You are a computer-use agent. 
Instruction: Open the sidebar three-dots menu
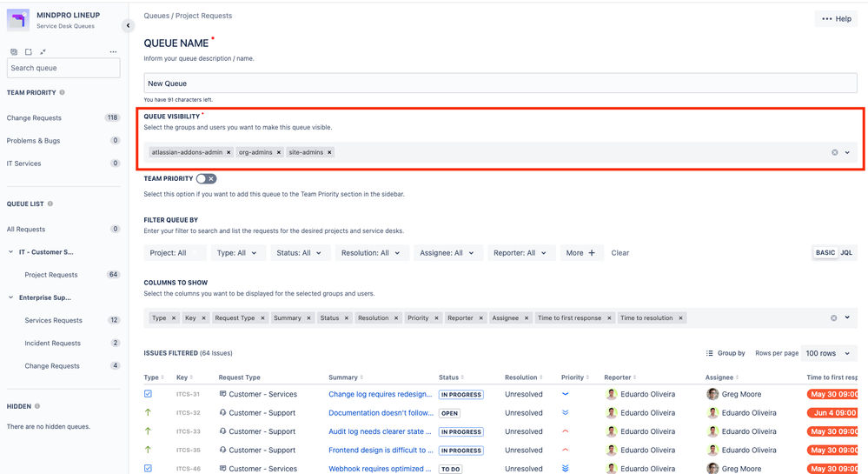113,51
